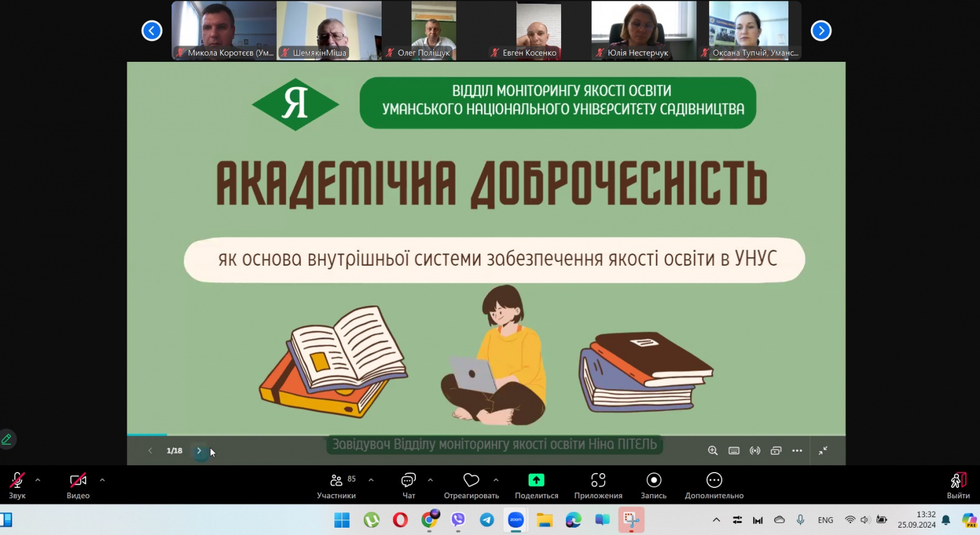Turn on camera with Видео button
Viewport: 980px width, 535px height.
78,485
